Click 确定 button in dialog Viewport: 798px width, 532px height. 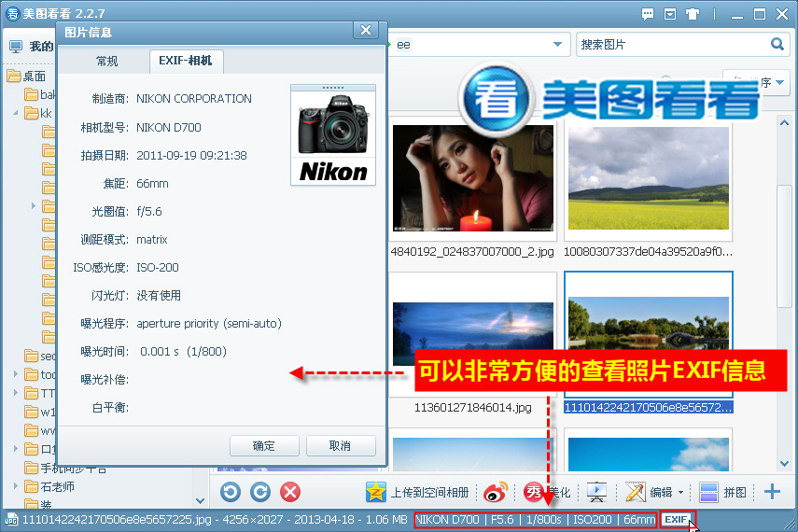point(263,446)
